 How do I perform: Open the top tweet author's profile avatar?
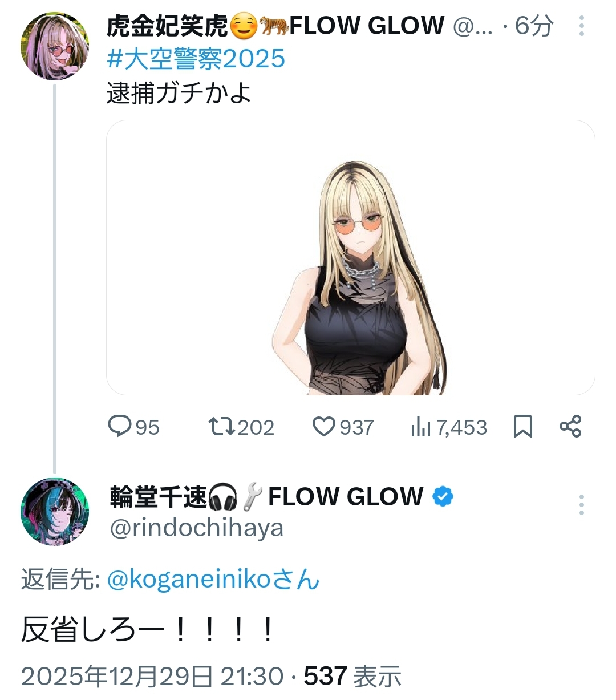pyautogui.click(x=55, y=46)
